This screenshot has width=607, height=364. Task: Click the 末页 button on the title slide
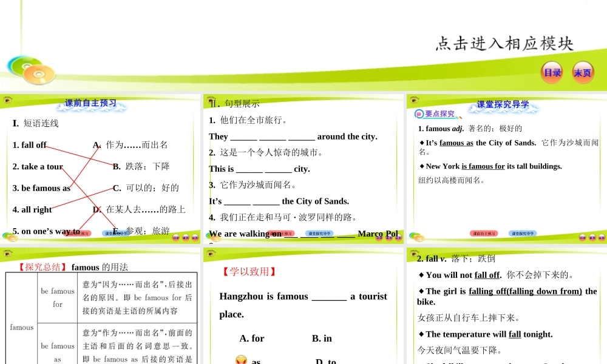pos(583,72)
